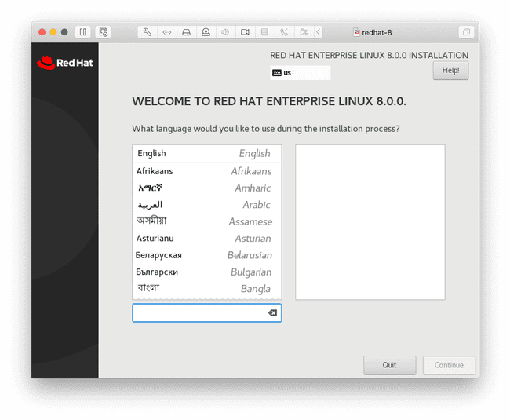
Task: Minimize the redhat-8 window
Action: pos(53,32)
